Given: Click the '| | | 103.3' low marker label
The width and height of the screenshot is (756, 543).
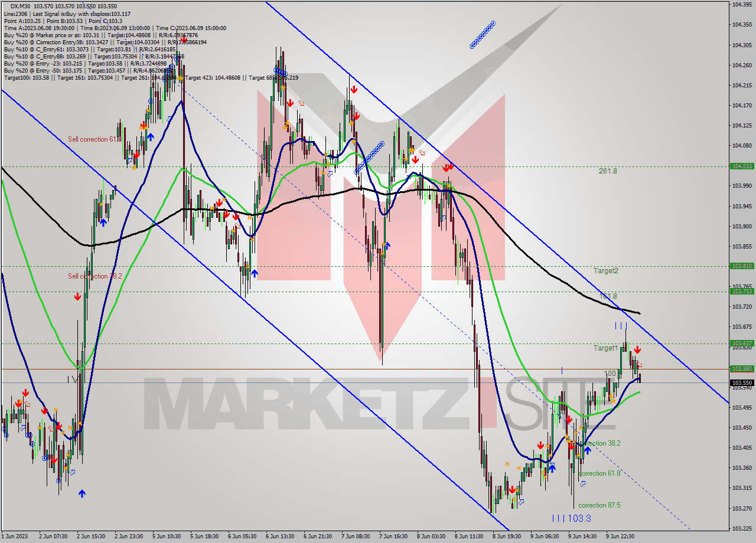Looking at the screenshot, I should 571,518.
